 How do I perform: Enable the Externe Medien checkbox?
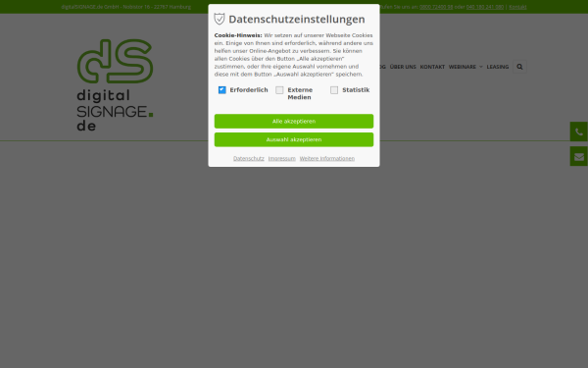[279, 90]
